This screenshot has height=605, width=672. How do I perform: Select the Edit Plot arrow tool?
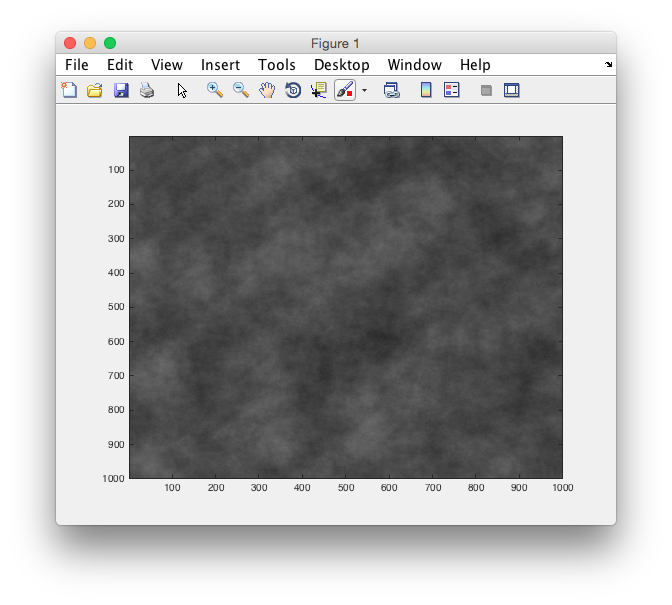click(182, 90)
